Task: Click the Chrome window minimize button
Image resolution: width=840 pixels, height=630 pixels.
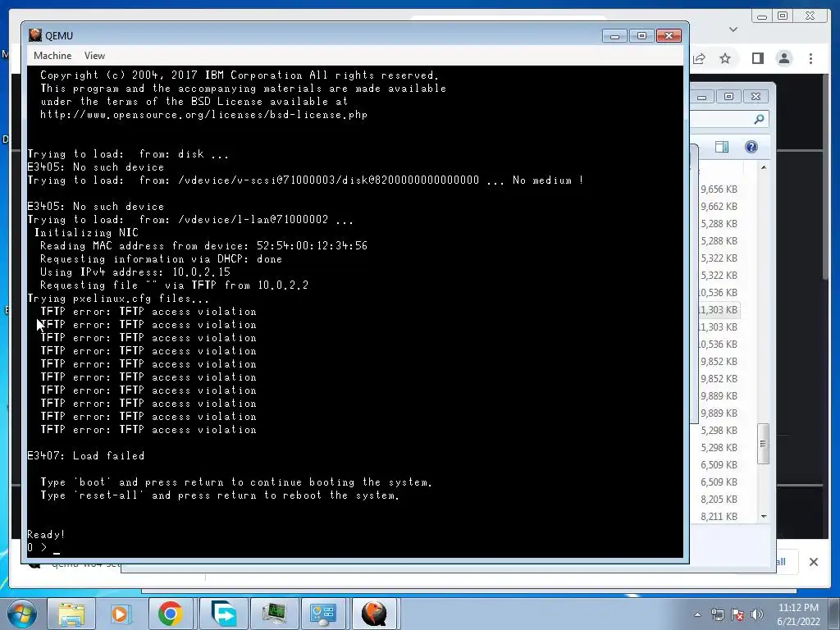Action: tap(762, 16)
